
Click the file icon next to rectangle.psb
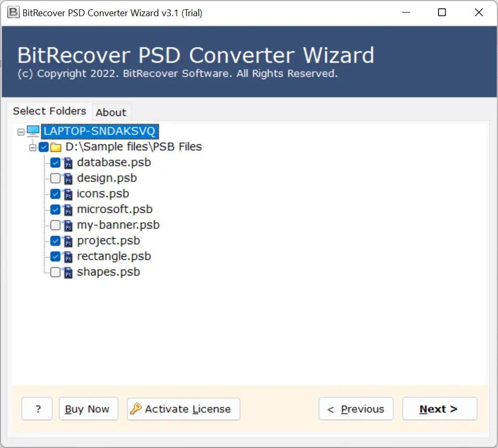(68, 257)
